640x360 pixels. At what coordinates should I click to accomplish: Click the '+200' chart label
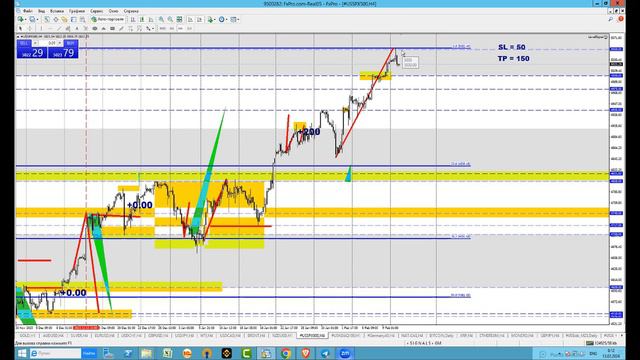pyautogui.click(x=309, y=132)
